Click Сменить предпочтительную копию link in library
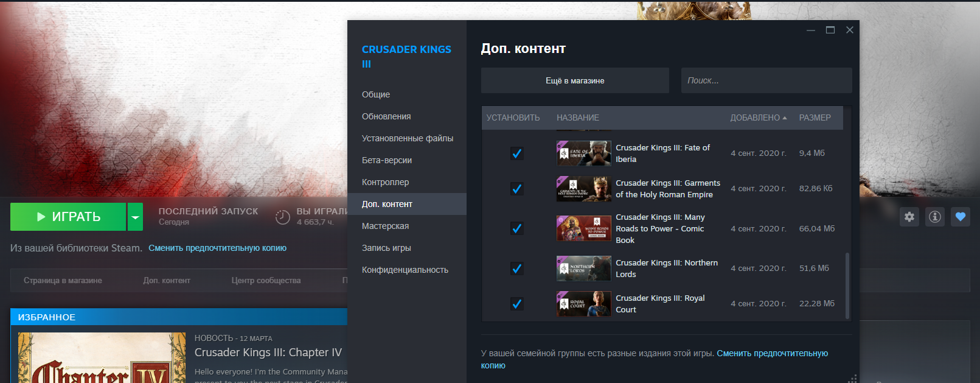The height and width of the screenshot is (383, 980). click(x=217, y=248)
